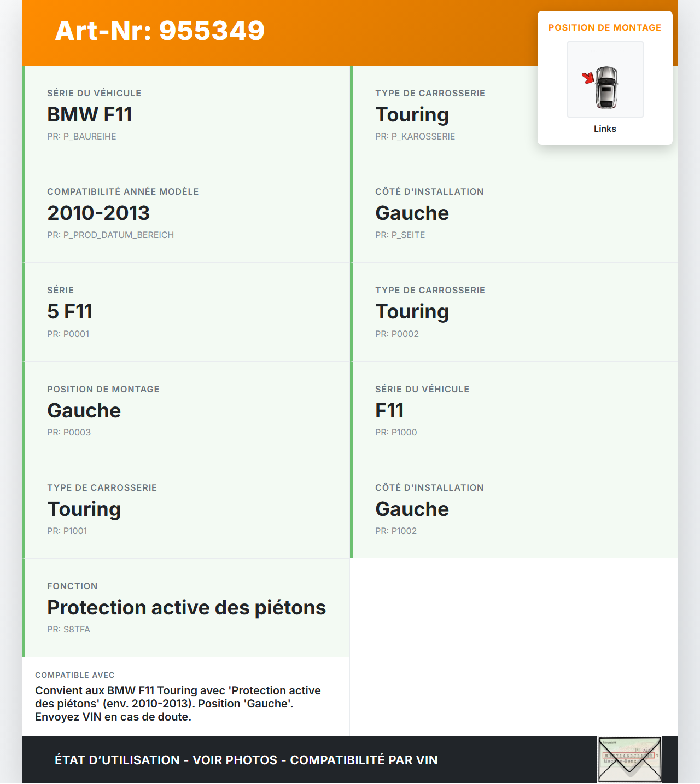This screenshot has width=700, height=784.
Task: Click 'Gauche' above PR: P1002
Action: click(412, 509)
